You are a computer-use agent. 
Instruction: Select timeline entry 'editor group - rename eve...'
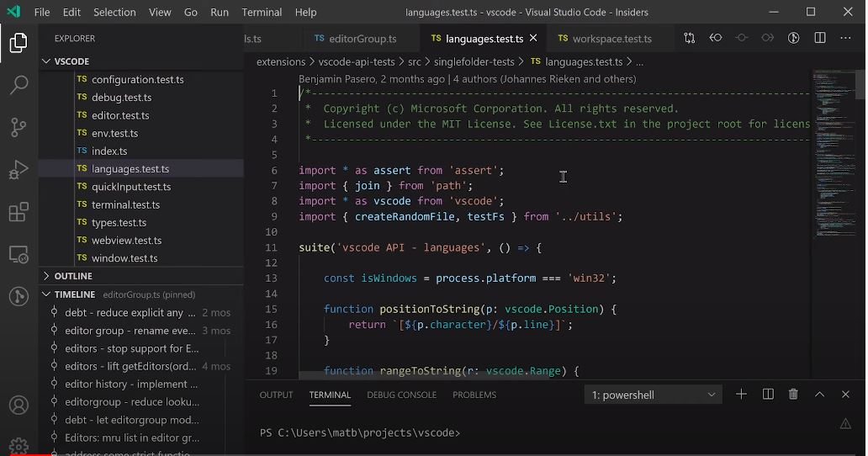[141, 331]
